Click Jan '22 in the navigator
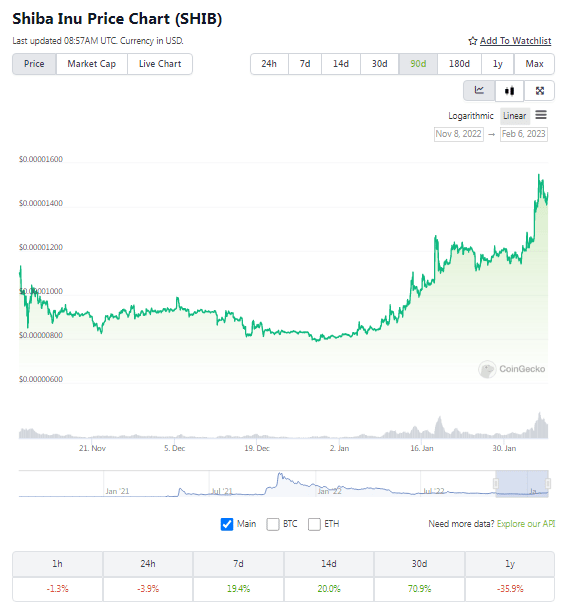Viewport: 568px width, 608px height. [x=330, y=491]
